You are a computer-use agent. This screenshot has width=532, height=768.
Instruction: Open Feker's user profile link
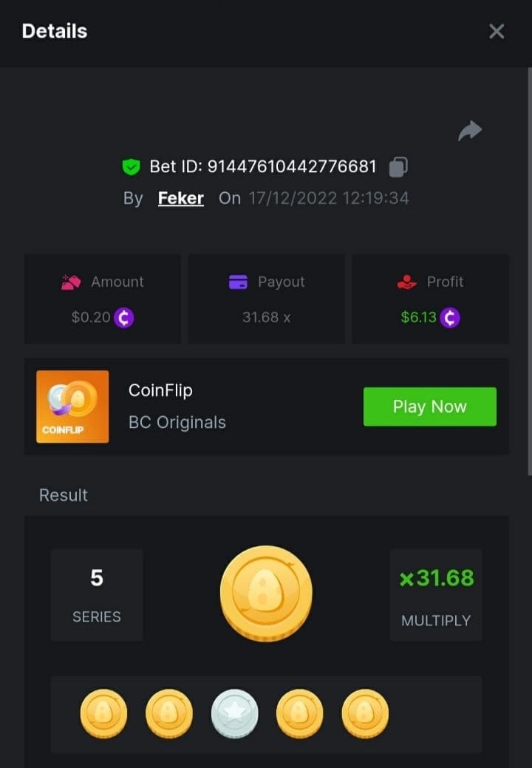pos(181,198)
